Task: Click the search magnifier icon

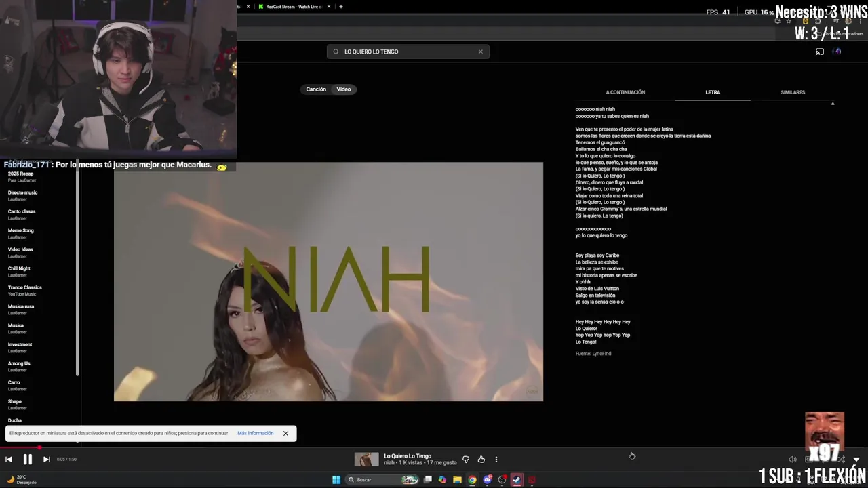Action: coord(336,52)
